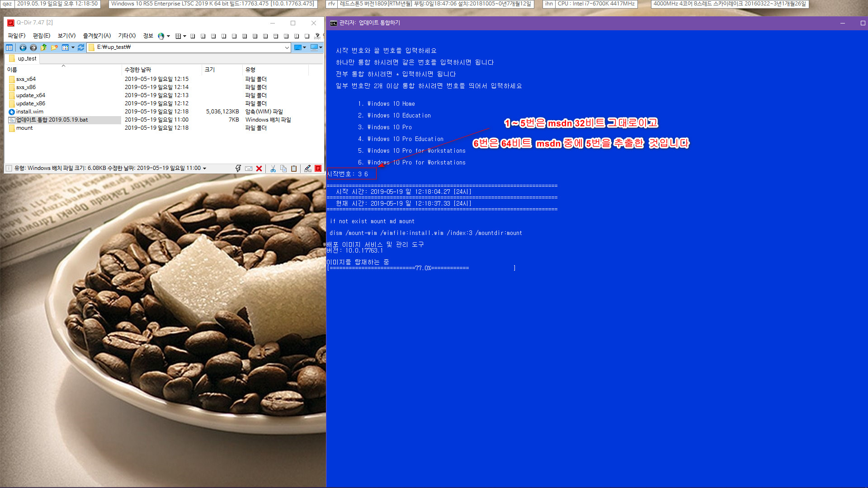Open the pane layout dropdown arrow
Image resolution: width=868 pixels, height=488 pixels.
click(184, 36)
